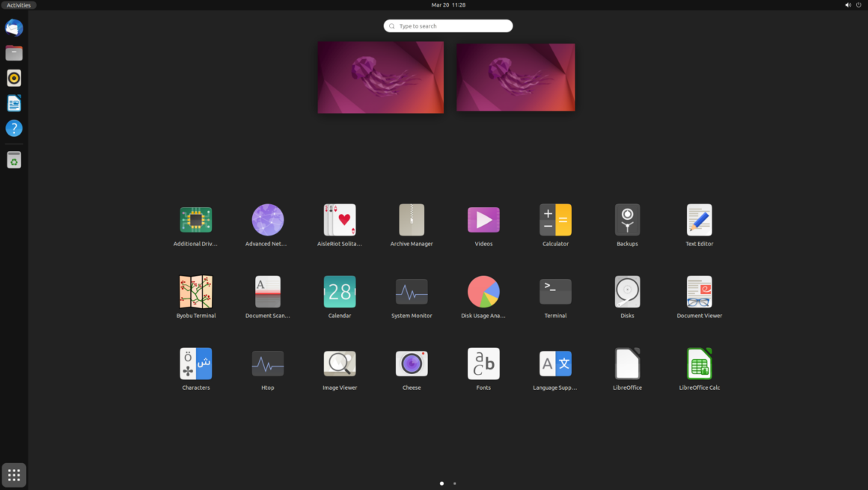Image resolution: width=868 pixels, height=490 pixels.
Task: Launch the Characters app
Action: tap(195, 364)
